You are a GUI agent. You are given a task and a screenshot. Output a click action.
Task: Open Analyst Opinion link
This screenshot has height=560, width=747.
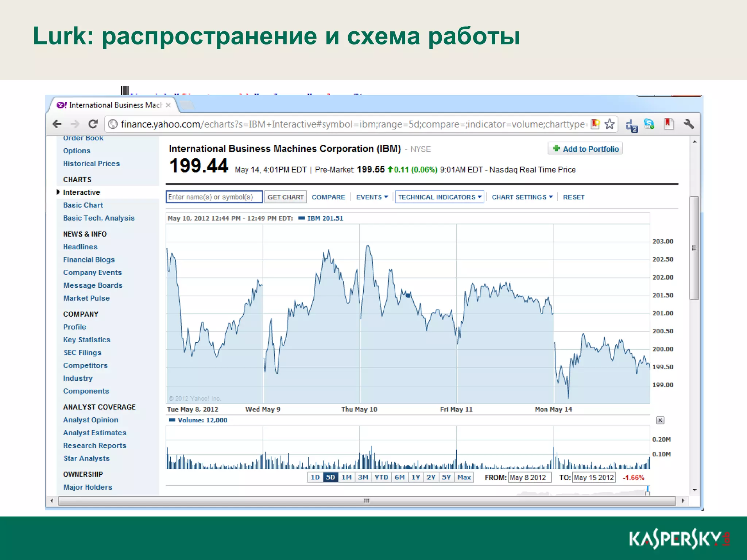(x=91, y=420)
